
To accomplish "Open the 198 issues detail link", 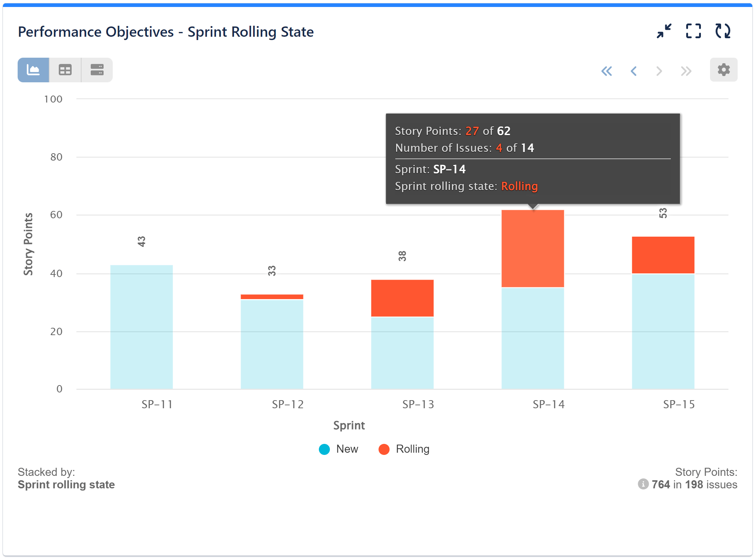I will (694, 484).
